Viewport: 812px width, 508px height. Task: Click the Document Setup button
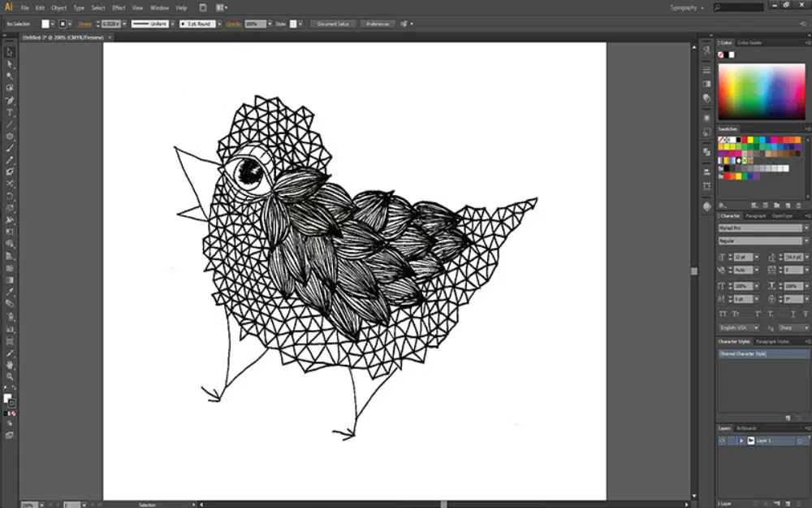point(333,24)
